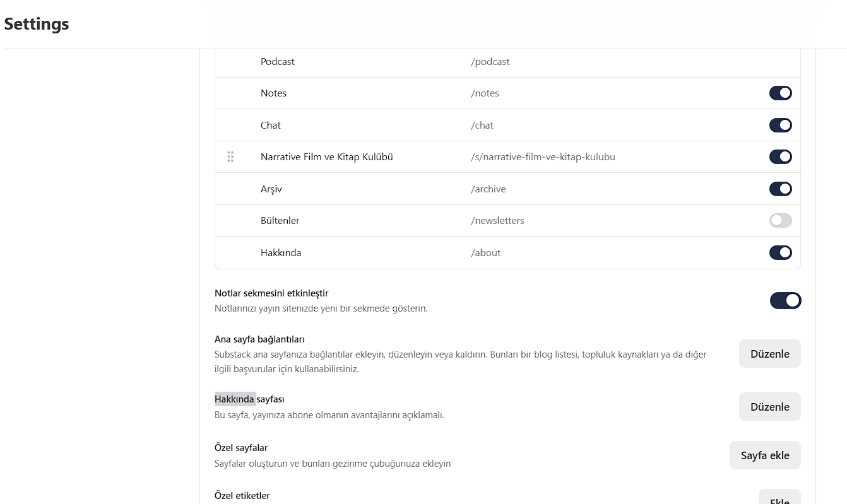Click the /newsletters path text
The height and width of the screenshot is (504, 847).
497,221
